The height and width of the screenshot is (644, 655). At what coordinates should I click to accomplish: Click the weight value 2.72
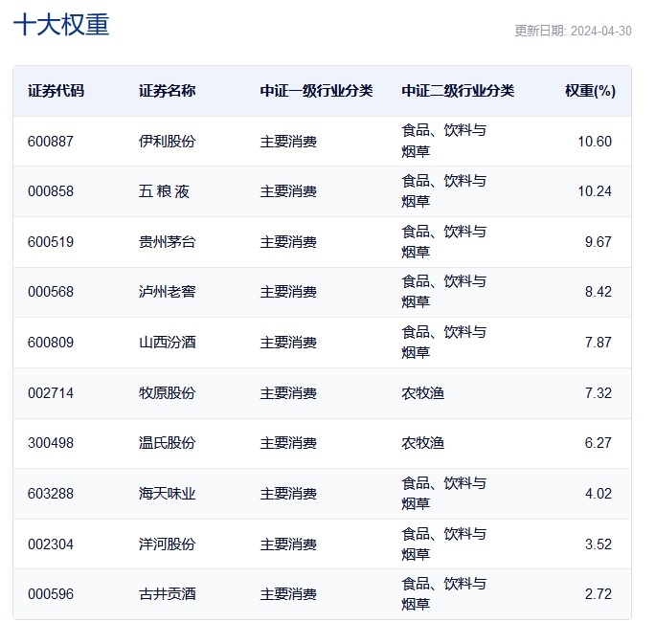point(599,594)
